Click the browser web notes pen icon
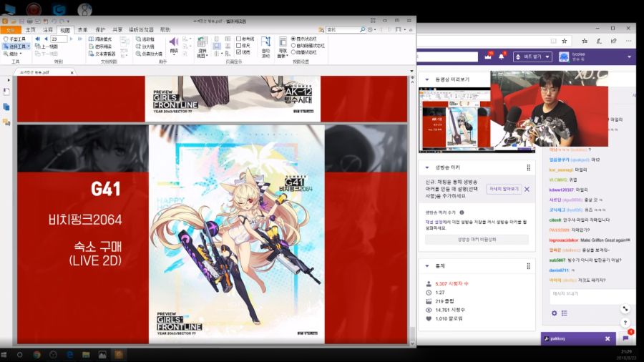 coord(599,41)
